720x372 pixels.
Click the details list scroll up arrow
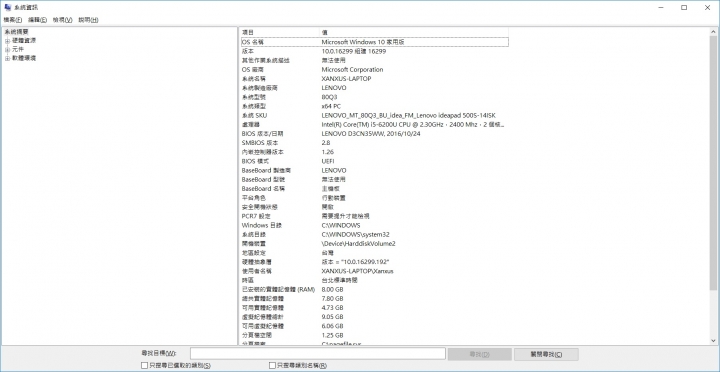point(713,32)
